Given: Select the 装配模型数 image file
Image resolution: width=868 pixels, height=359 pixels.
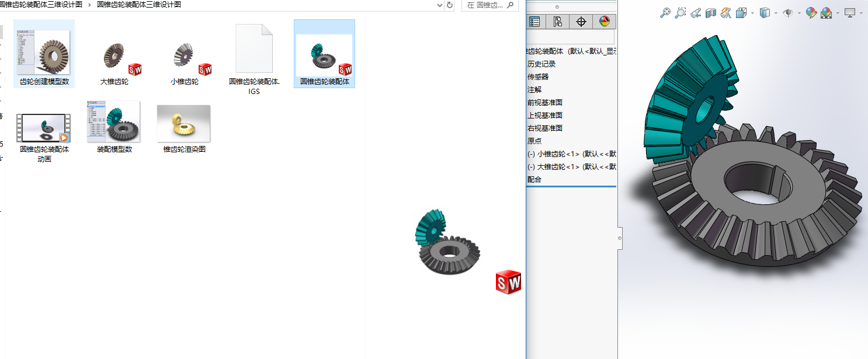Looking at the screenshot, I should point(114,127).
